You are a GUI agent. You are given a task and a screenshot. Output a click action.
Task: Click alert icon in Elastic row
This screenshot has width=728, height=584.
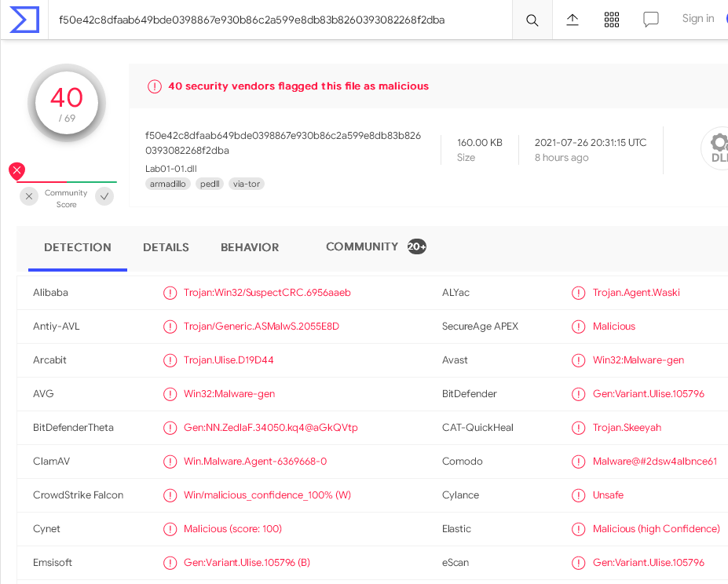tap(579, 529)
